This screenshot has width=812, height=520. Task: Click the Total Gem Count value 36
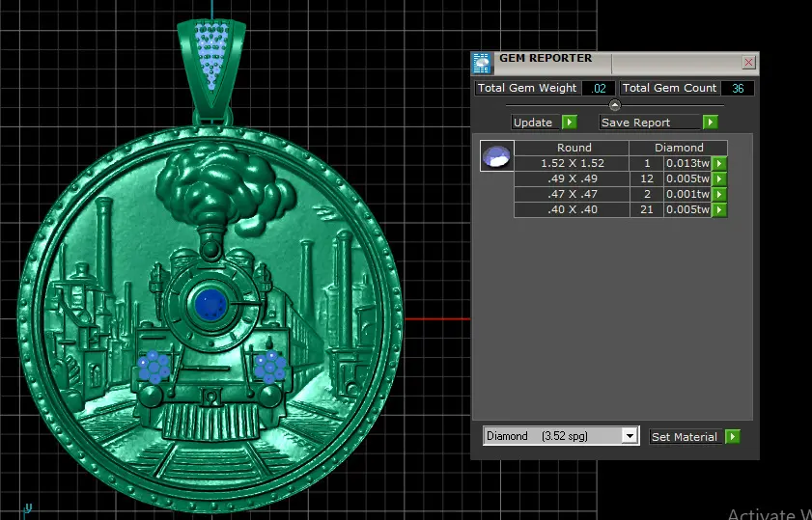pyautogui.click(x=738, y=88)
